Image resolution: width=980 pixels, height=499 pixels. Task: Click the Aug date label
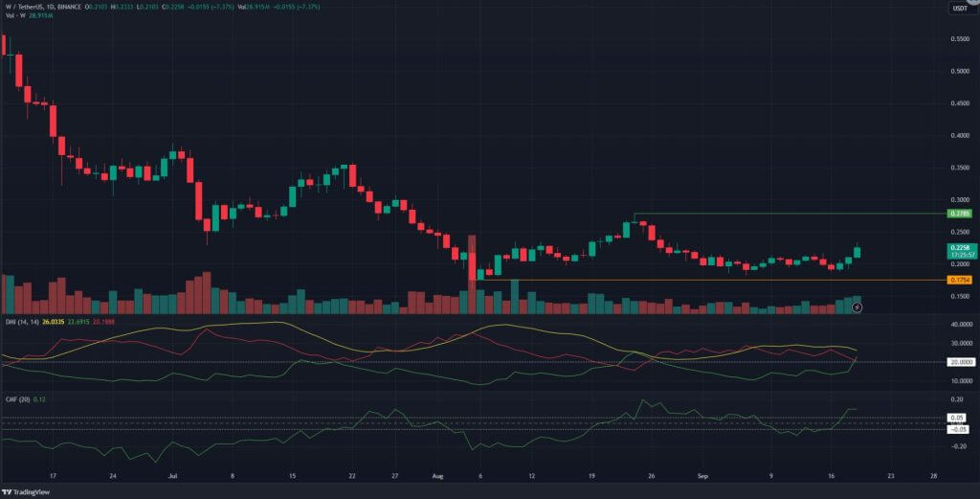[x=437, y=476]
